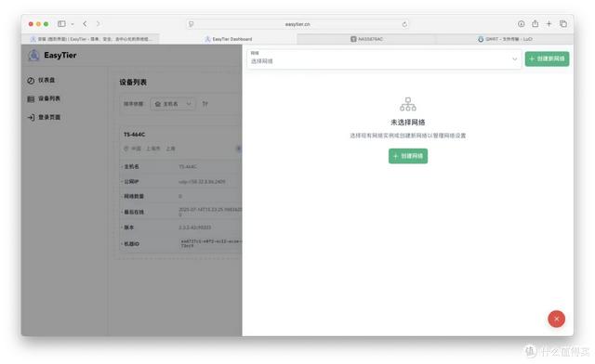This screenshot has width=595, height=364.
Task: Click the 公网IP row label
Action: point(131,182)
